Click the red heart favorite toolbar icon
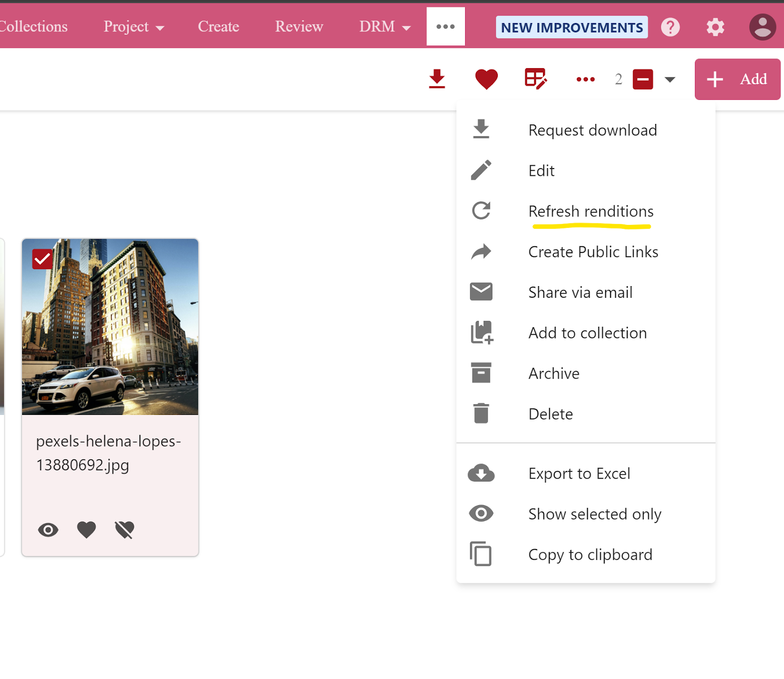The image size is (784, 679). point(486,79)
